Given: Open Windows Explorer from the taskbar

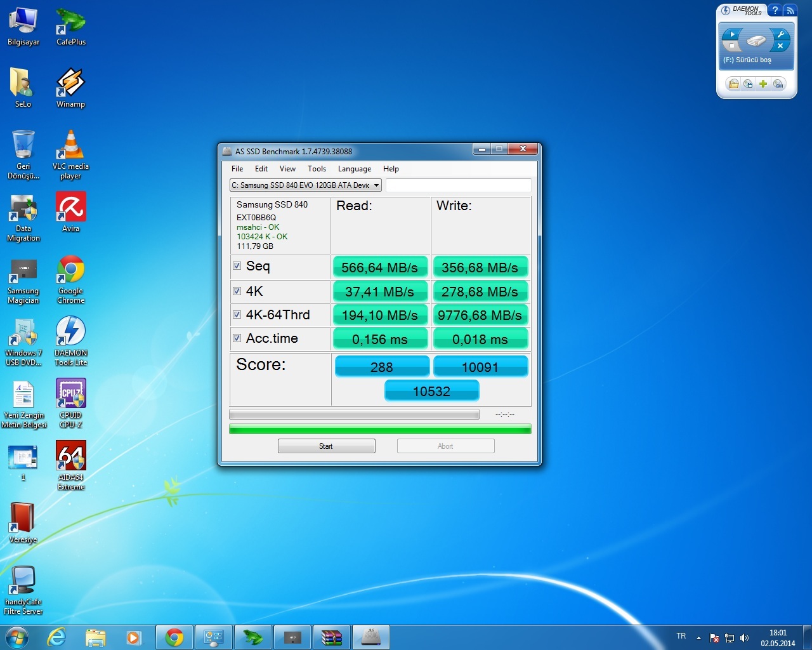Looking at the screenshot, I should coord(95,637).
